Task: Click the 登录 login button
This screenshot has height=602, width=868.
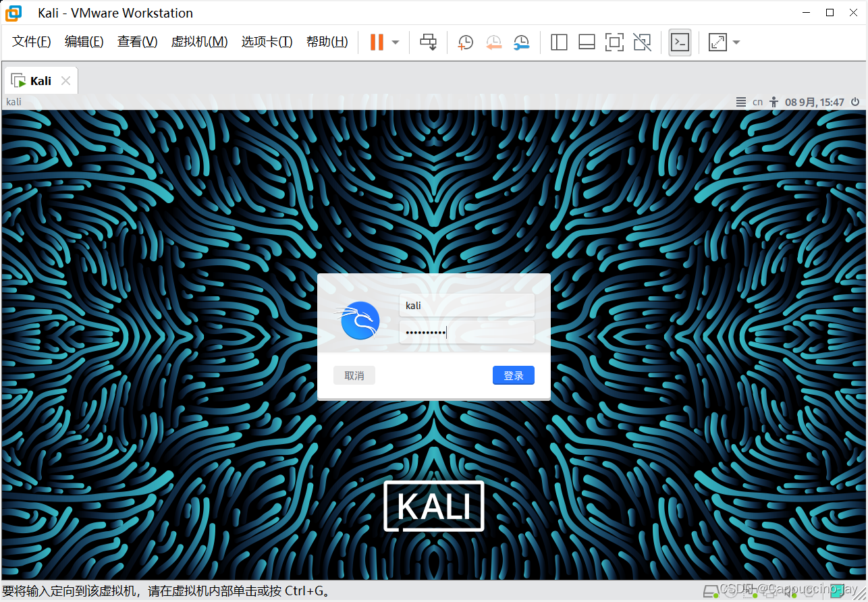Action: pos(514,376)
